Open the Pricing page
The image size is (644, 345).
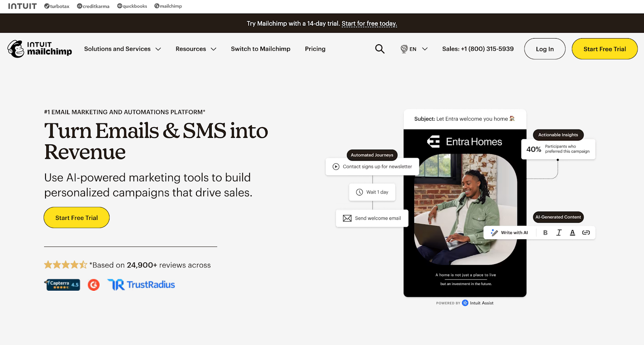click(315, 49)
